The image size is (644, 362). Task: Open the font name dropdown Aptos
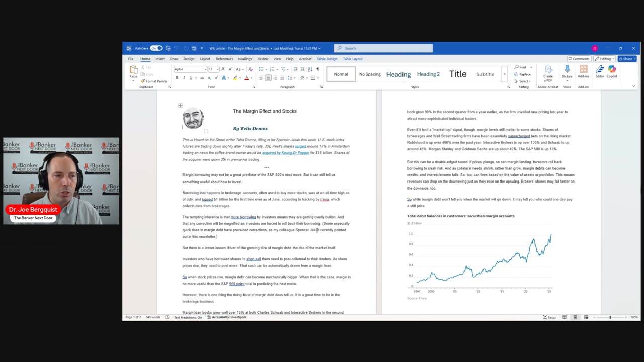[x=205, y=69]
